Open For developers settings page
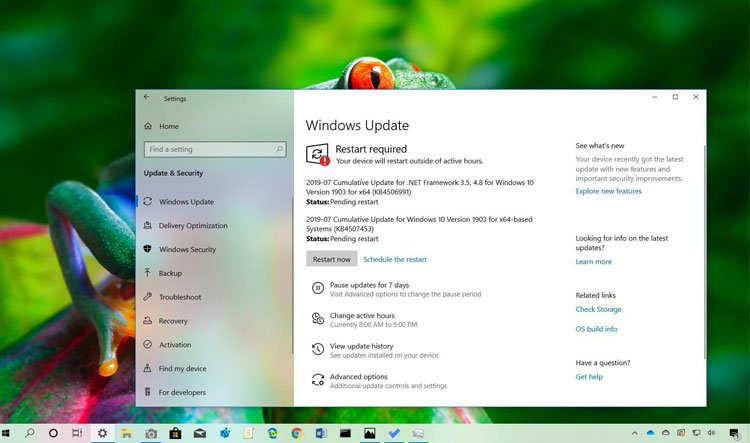This screenshot has height=443, width=750. (x=182, y=393)
